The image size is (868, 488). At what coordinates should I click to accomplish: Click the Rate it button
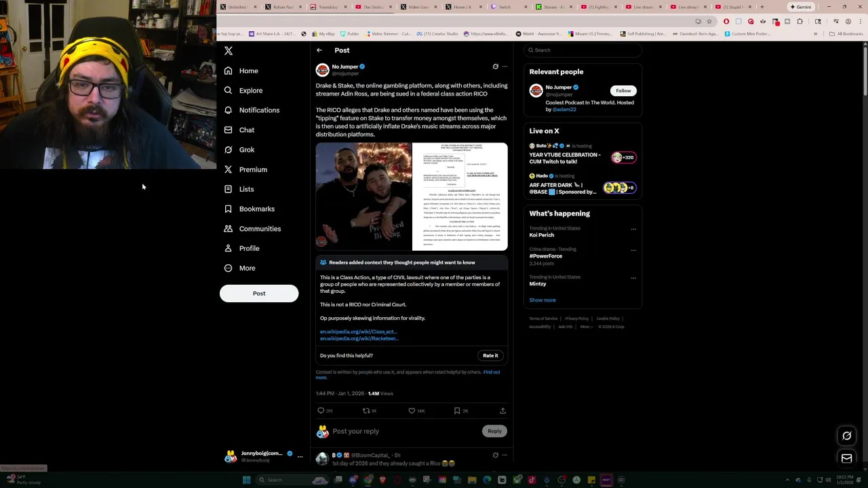490,355
